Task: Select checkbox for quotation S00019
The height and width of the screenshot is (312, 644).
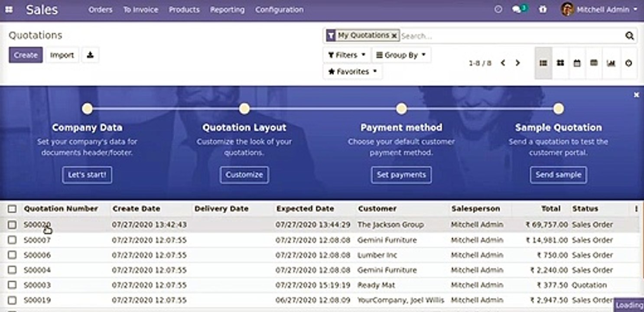Action: tap(12, 300)
